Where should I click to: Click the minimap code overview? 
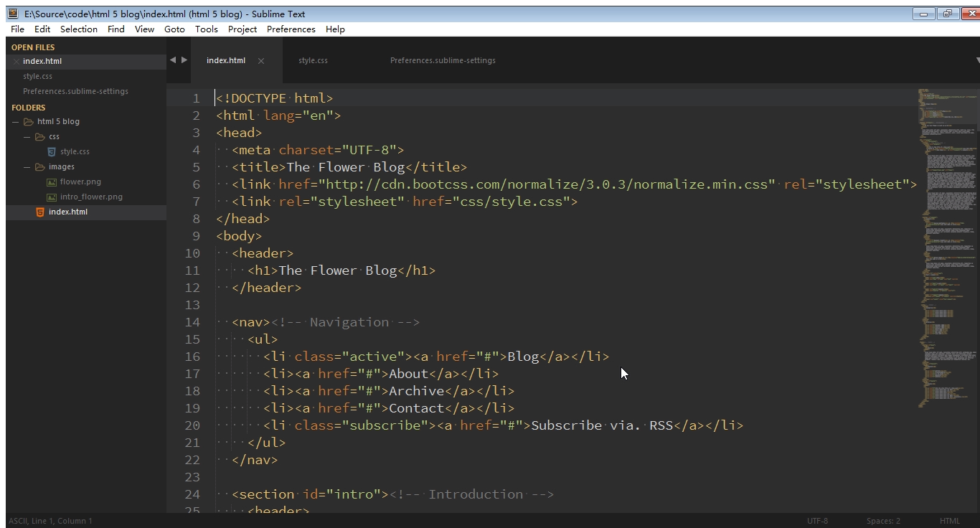[x=947, y=215]
